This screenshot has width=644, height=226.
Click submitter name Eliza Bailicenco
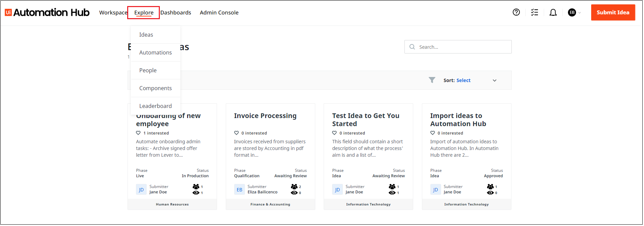[262, 192]
